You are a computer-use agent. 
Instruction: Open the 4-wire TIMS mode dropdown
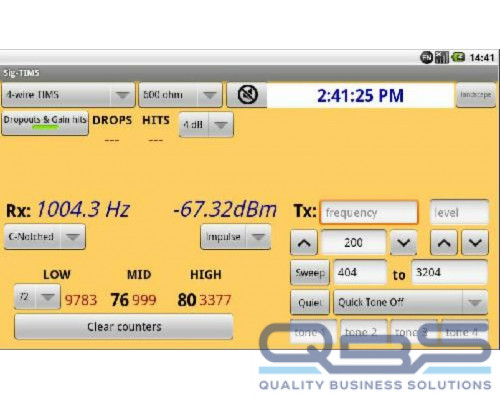pyautogui.click(x=68, y=95)
